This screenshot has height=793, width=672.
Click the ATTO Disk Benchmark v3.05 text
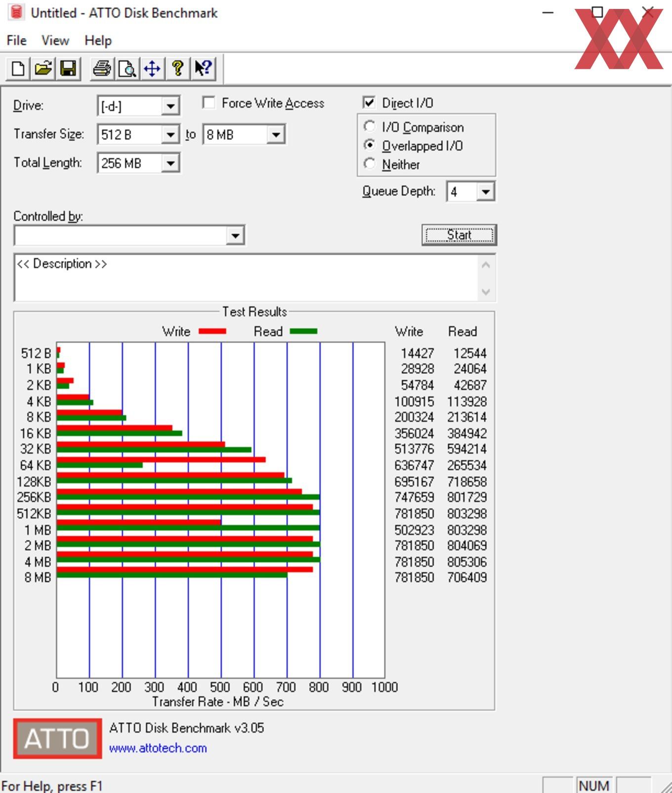(187, 728)
